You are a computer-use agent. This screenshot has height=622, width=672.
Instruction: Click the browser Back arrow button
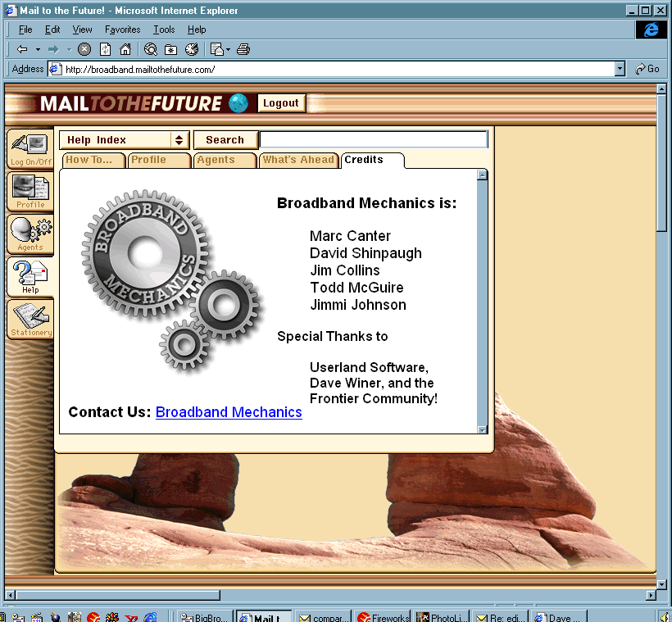click(x=22, y=49)
